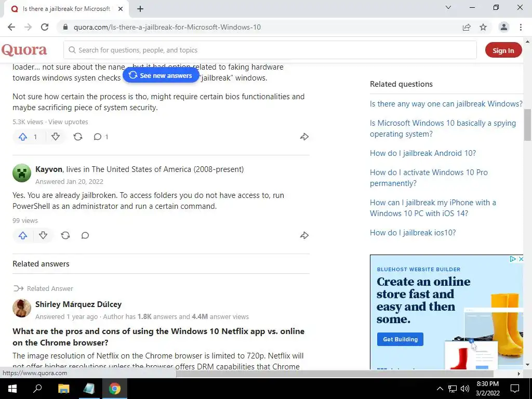Open the AdChoices triangle icon

(x=513, y=259)
